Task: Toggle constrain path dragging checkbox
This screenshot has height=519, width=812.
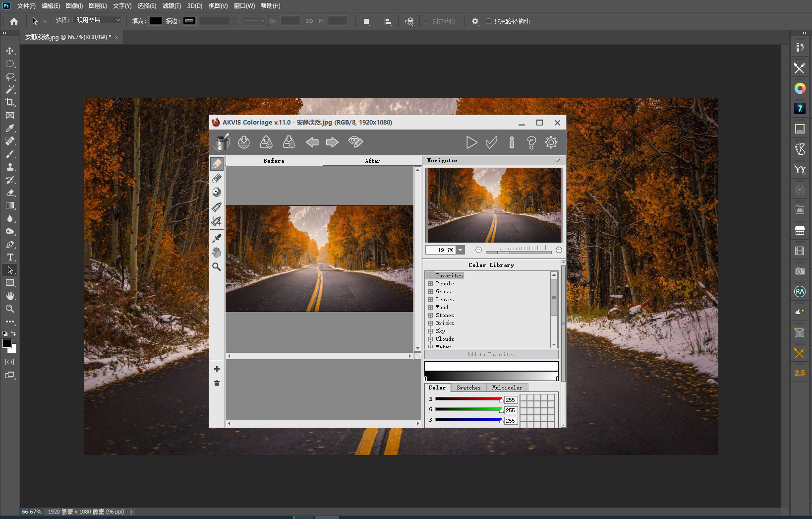Action: (x=489, y=21)
